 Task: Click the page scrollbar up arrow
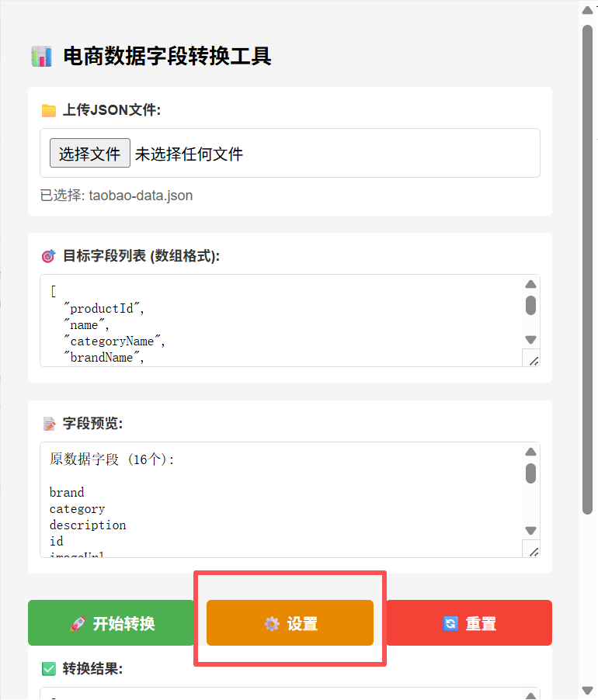[587, 10]
